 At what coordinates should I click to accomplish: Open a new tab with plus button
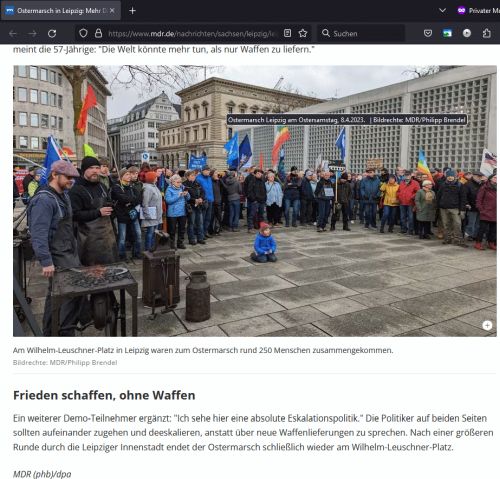point(132,11)
